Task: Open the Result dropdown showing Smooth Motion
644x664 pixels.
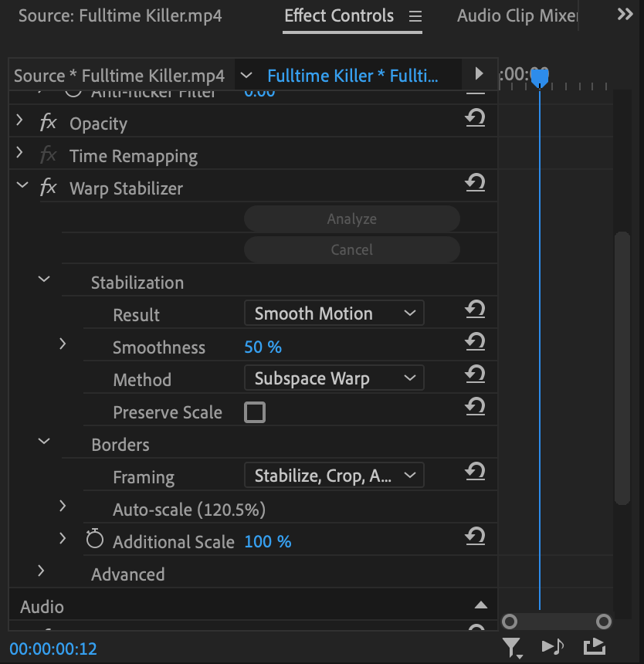Action: pyautogui.click(x=334, y=313)
